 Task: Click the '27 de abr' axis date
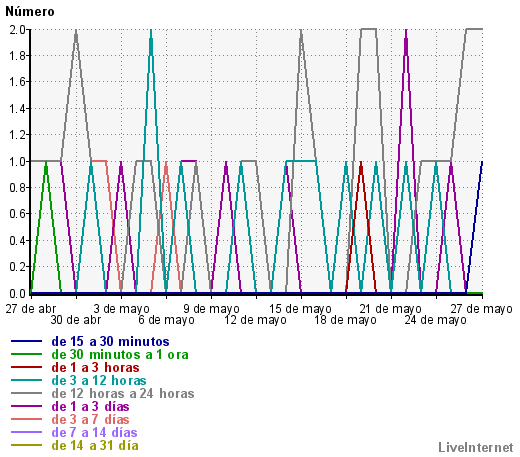tap(31, 309)
